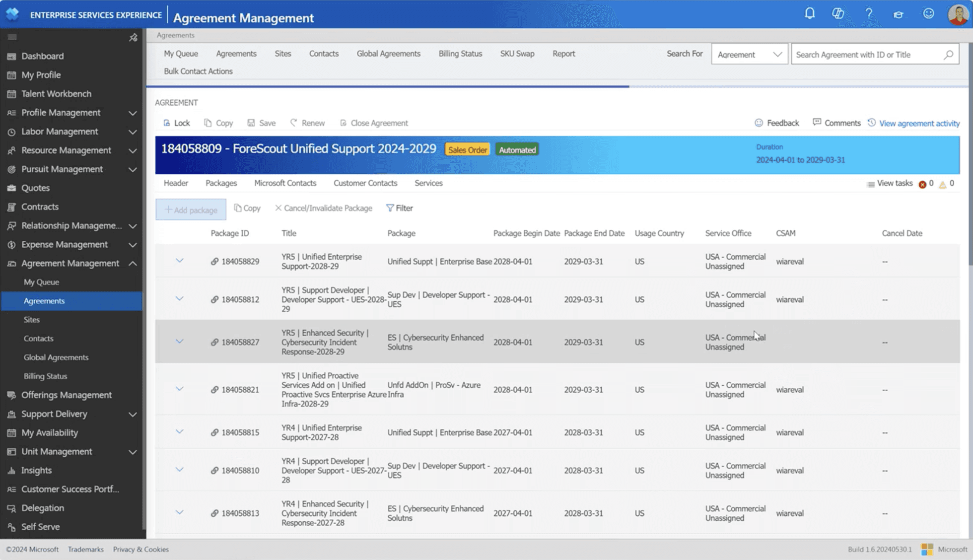Collapse Agreement Management sidebar section
Viewport: 973px width, 560px height.
tap(133, 264)
